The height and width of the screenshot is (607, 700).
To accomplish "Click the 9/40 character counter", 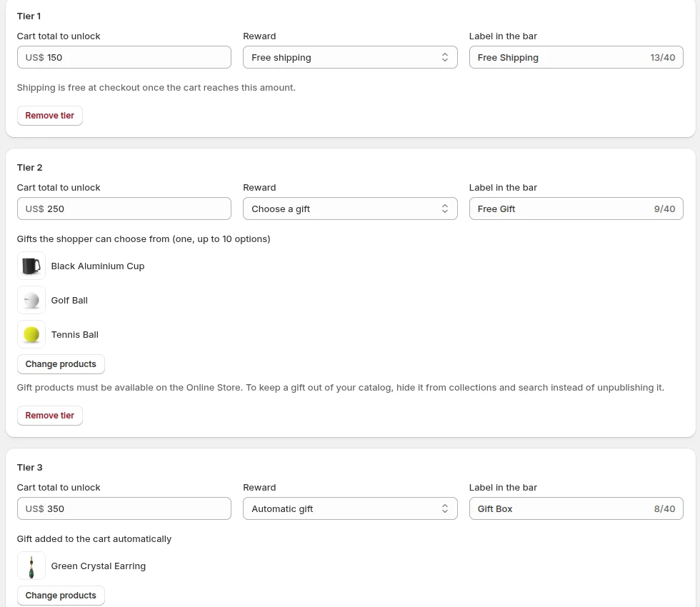I will point(664,209).
